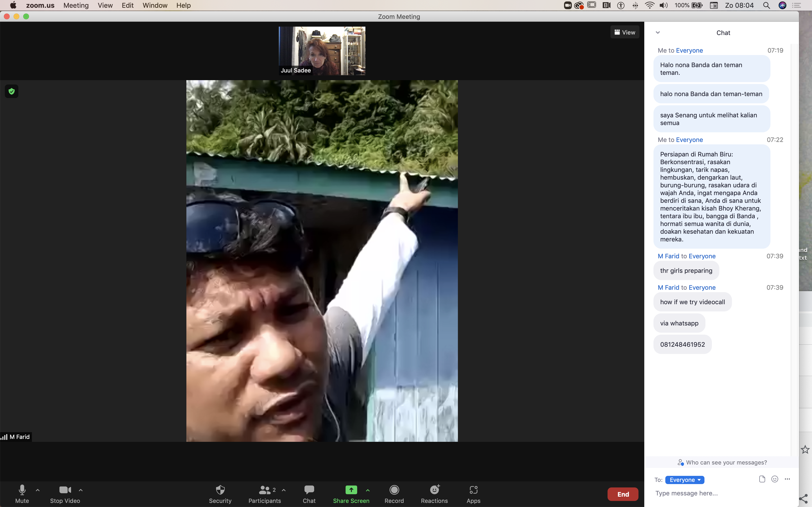Click the macOS volume icon in the menu bar
This screenshot has height=507, width=812.
point(663,5)
